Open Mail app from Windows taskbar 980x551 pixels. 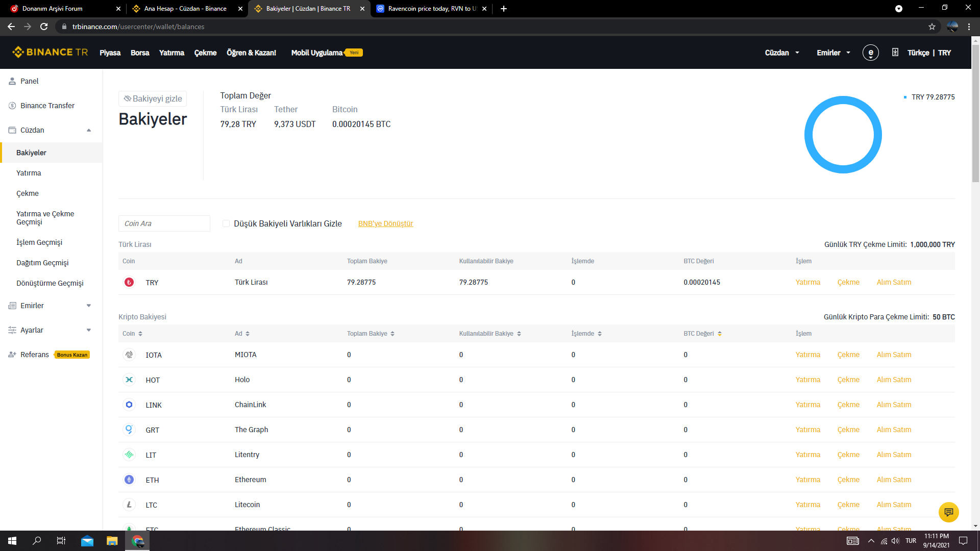click(87, 541)
